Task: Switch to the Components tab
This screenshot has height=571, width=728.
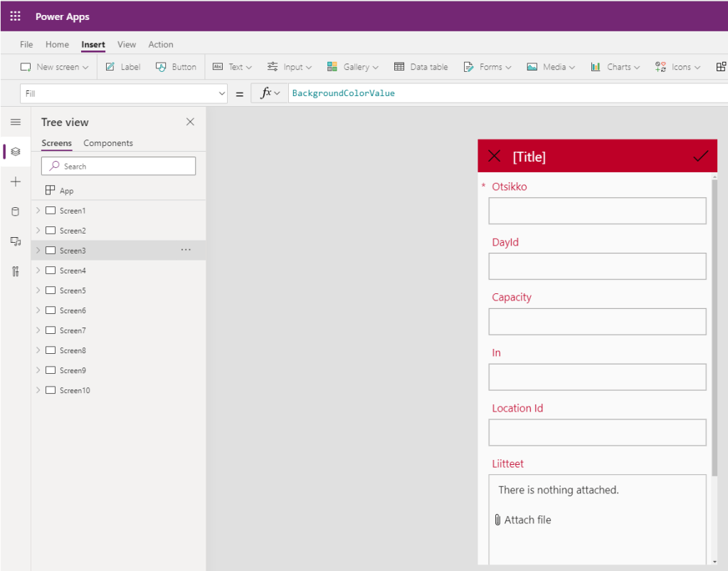Action: [108, 143]
